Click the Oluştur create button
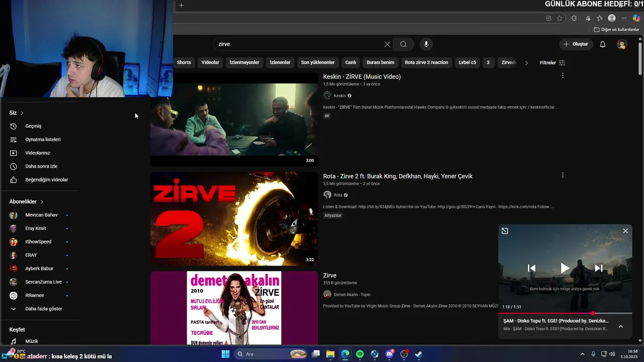 click(x=576, y=44)
